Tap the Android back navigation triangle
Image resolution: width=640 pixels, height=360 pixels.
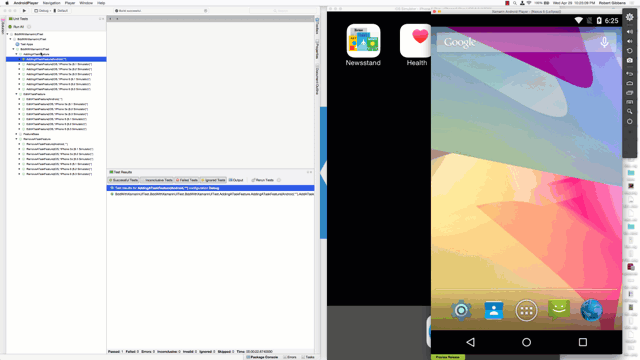470,342
